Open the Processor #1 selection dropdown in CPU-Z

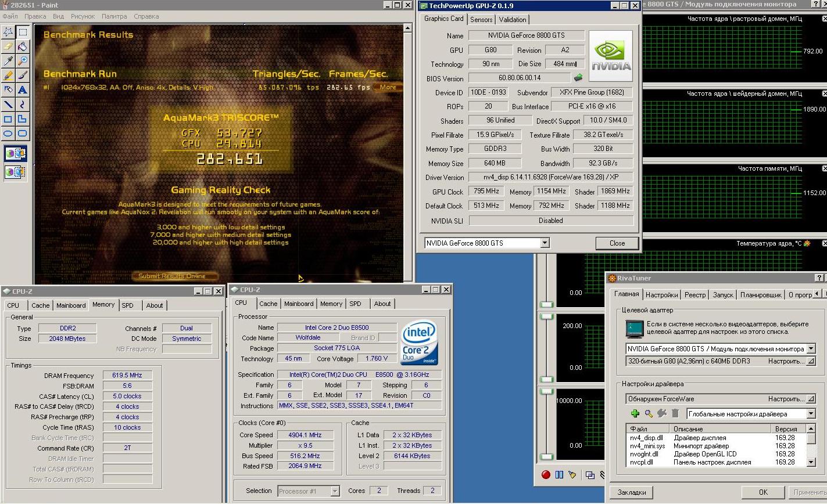335,491
